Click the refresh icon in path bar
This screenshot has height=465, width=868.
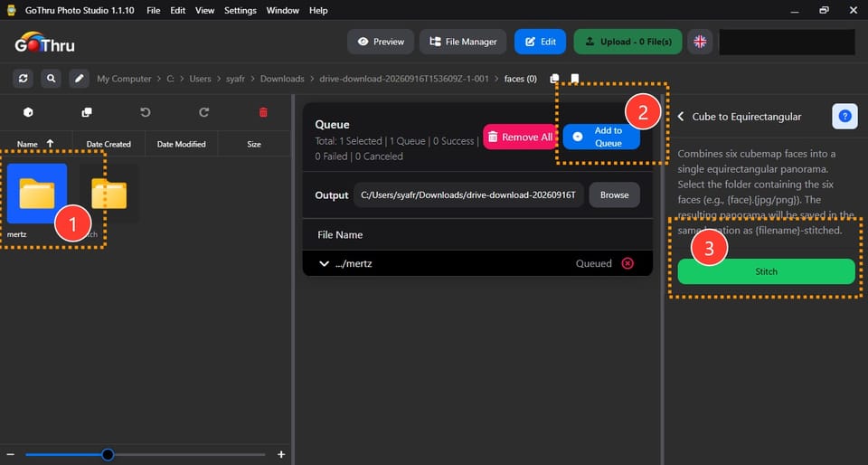(x=23, y=79)
